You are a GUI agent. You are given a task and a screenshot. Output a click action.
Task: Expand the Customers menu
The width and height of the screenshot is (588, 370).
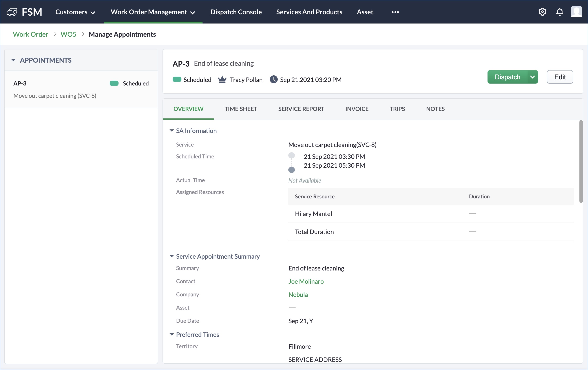click(75, 12)
